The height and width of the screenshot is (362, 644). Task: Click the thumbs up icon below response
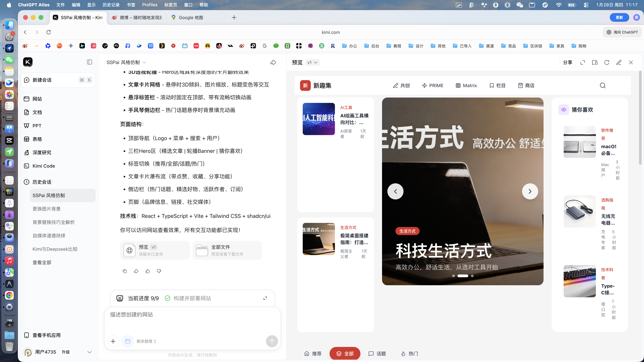click(x=148, y=271)
